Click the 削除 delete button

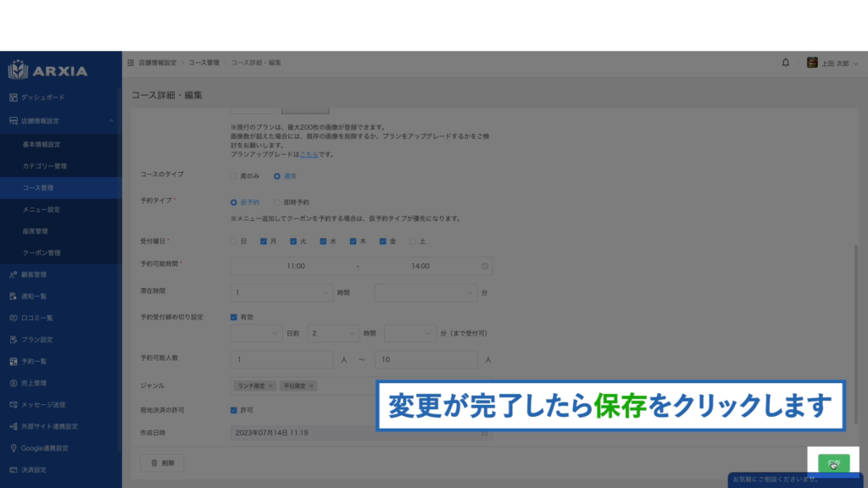(161, 463)
